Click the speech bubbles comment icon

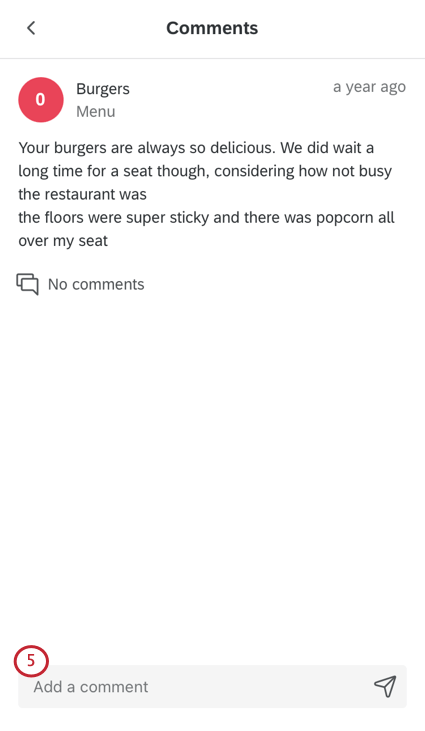[27, 283]
